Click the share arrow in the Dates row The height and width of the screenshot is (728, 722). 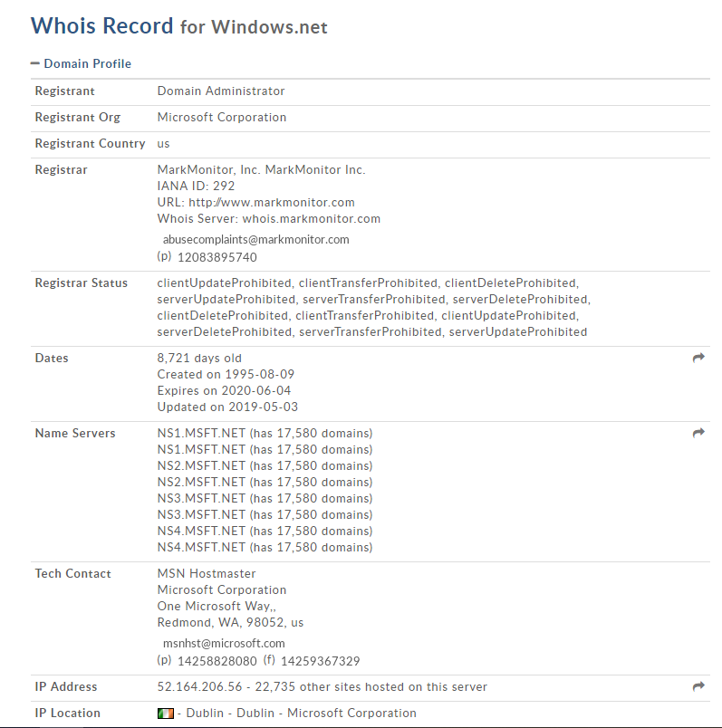coord(698,359)
